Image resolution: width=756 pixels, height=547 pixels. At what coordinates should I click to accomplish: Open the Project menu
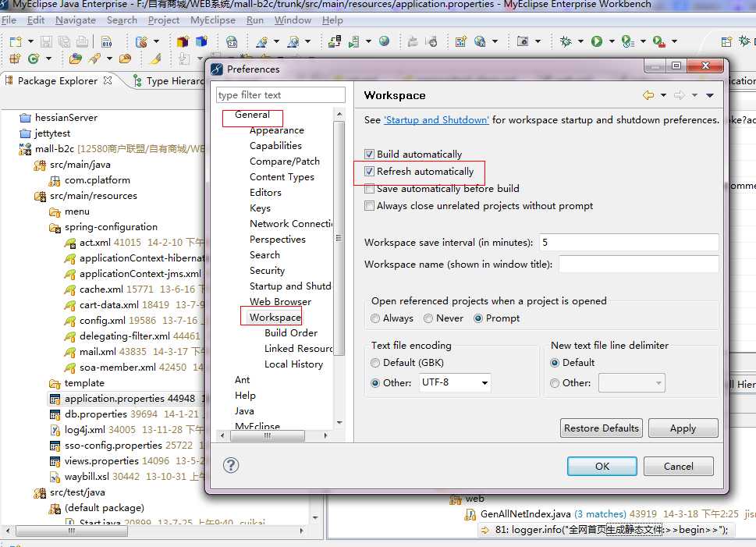(163, 20)
